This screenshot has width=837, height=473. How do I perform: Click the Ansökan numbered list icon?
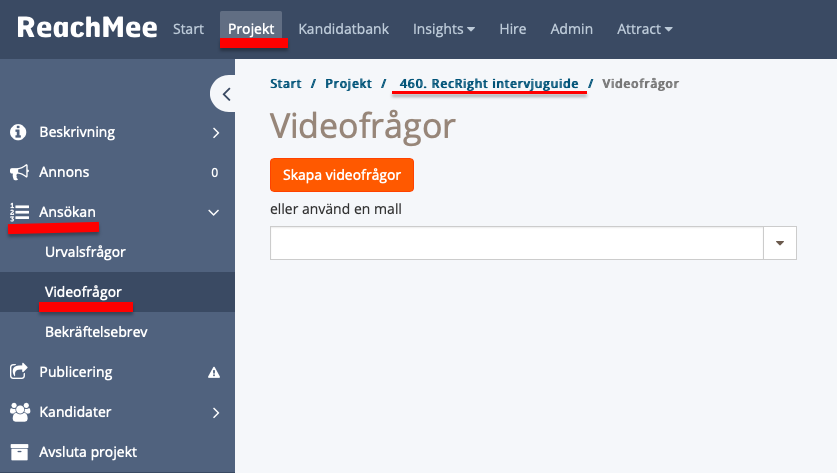point(19,212)
